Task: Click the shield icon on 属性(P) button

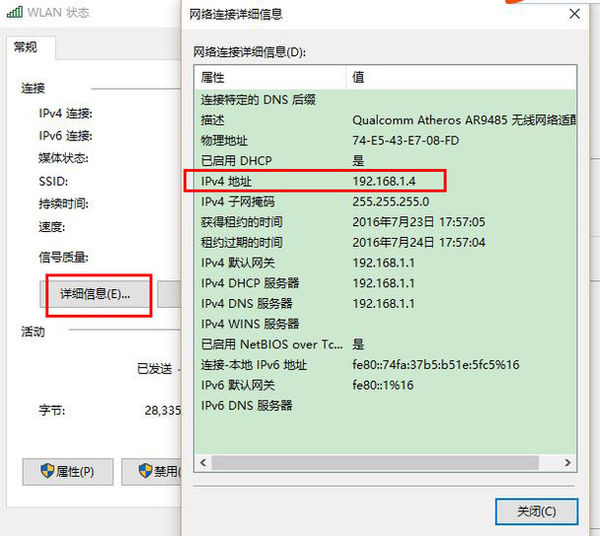Action: tap(45, 471)
